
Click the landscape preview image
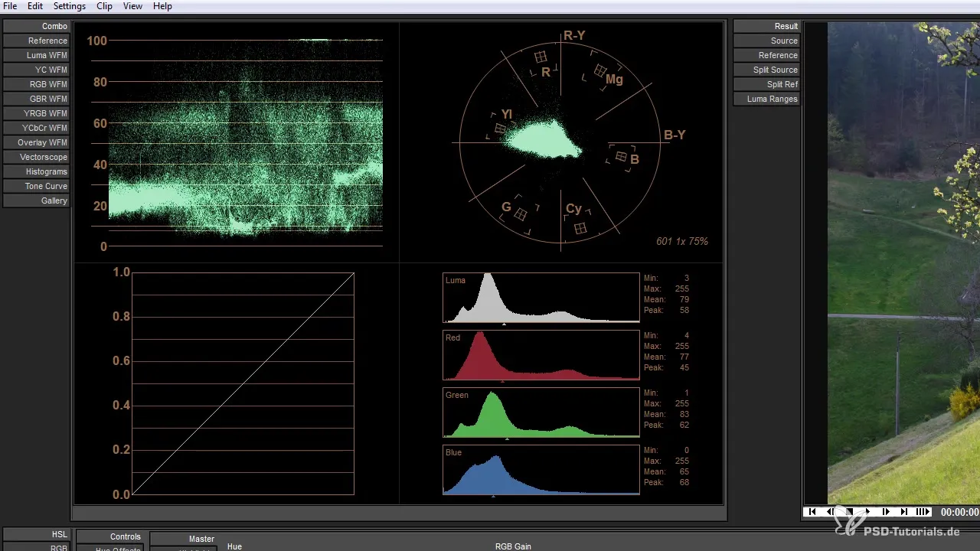(903, 262)
